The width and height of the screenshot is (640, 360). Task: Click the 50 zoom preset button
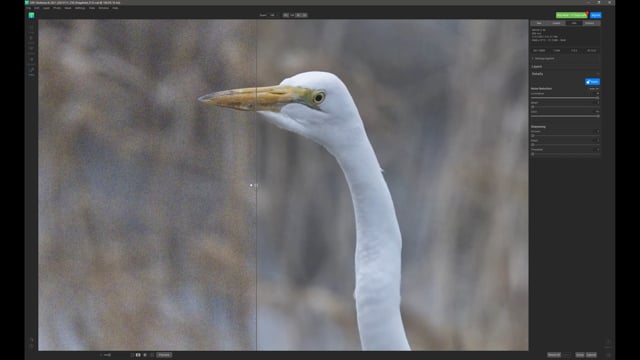tap(298, 15)
